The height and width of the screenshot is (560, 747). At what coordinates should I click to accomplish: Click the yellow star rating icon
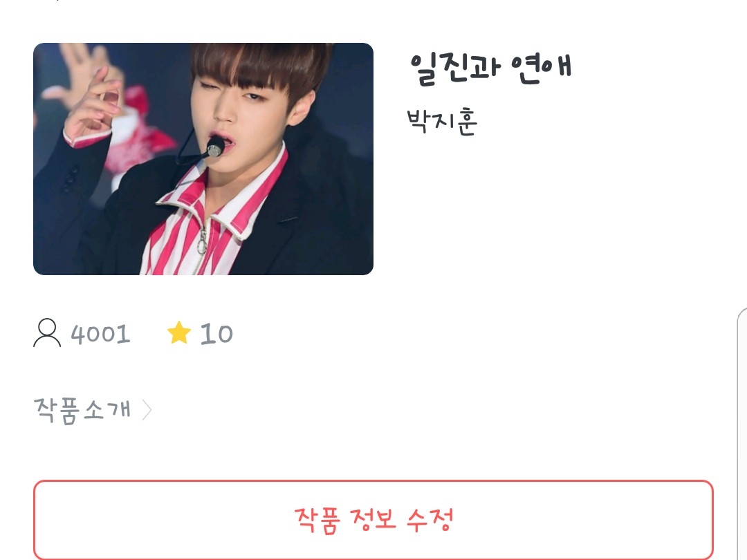pyautogui.click(x=179, y=333)
